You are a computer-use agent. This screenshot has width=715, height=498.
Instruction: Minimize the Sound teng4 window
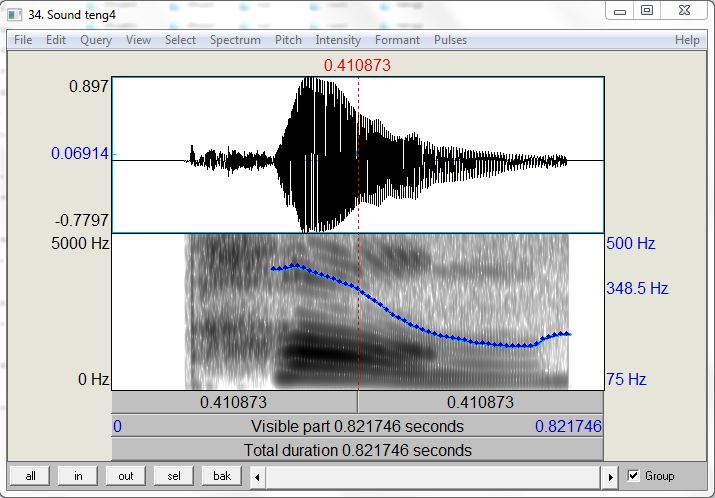pos(620,11)
